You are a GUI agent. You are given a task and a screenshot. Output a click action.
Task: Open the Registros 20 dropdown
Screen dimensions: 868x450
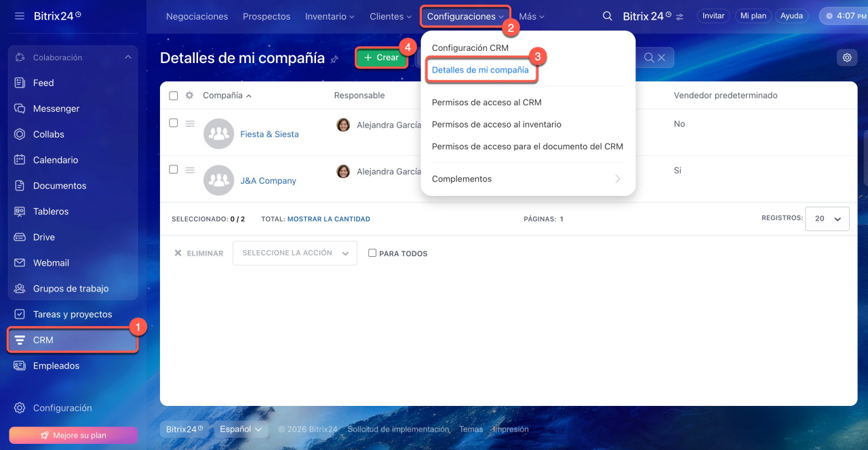coord(827,219)
